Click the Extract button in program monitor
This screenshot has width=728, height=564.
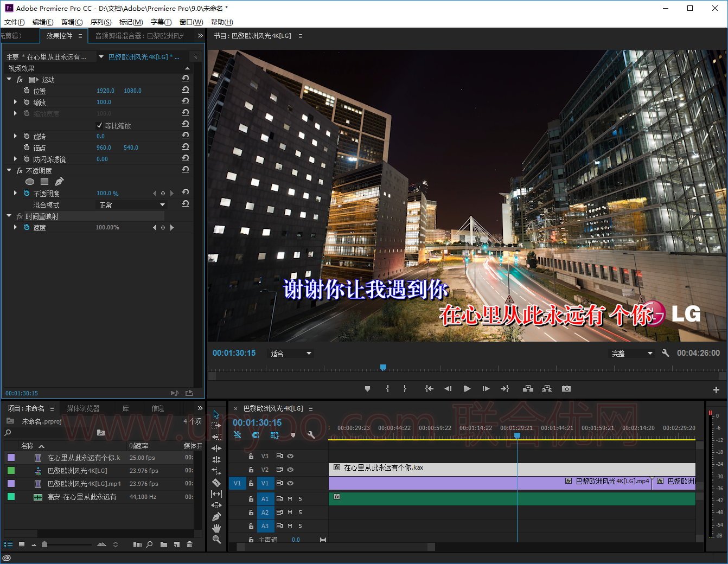pos(547,389)
